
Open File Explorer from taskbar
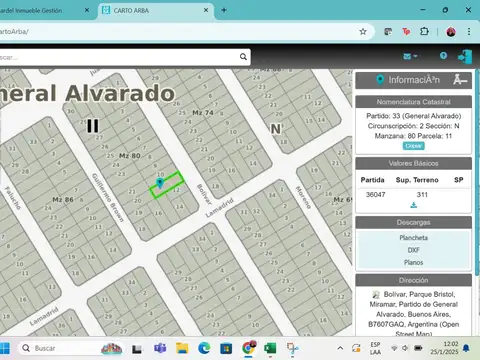182,348
